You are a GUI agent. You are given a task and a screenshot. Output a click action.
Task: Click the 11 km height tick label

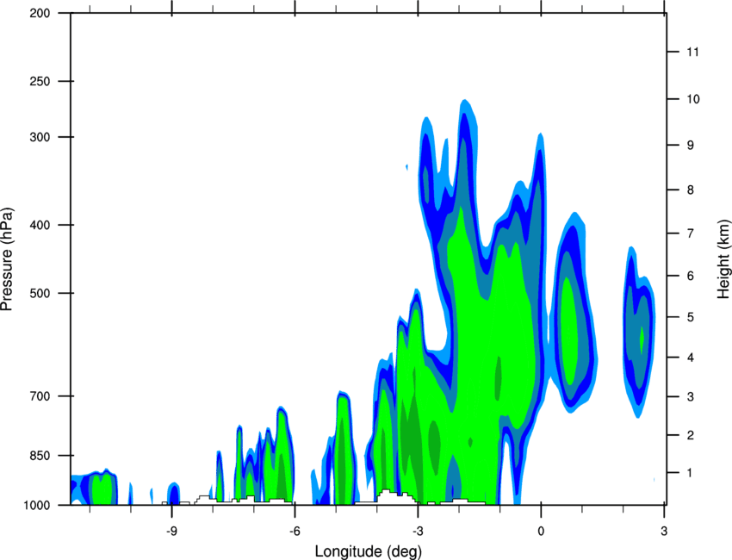point(693,52)
